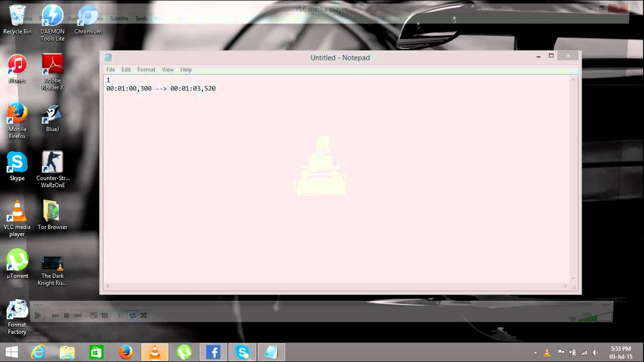
Task: Open the Subtitle menu in VLC
Action: click(119, 19)
